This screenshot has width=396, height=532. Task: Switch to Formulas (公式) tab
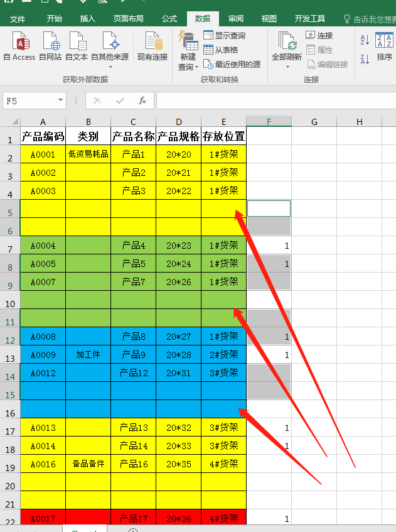(x=169, y=19)
